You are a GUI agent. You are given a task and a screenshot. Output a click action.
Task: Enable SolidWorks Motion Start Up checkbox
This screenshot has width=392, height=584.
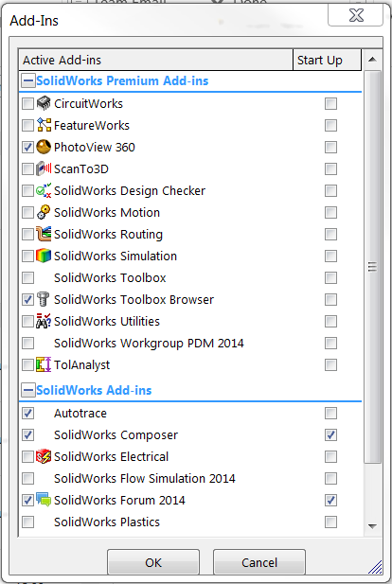click(330, 212)
